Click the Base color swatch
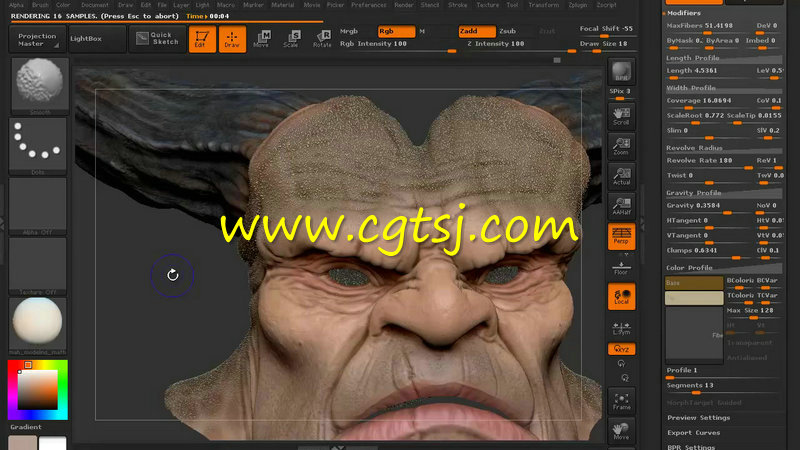The image size is (800, 450). click(x=693, y=283)
